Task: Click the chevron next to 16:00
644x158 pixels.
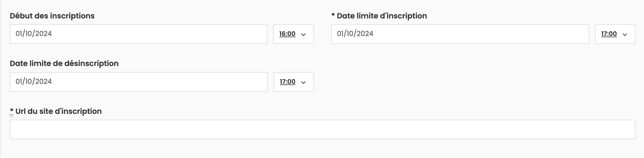Action: click(x=303, y=35)
